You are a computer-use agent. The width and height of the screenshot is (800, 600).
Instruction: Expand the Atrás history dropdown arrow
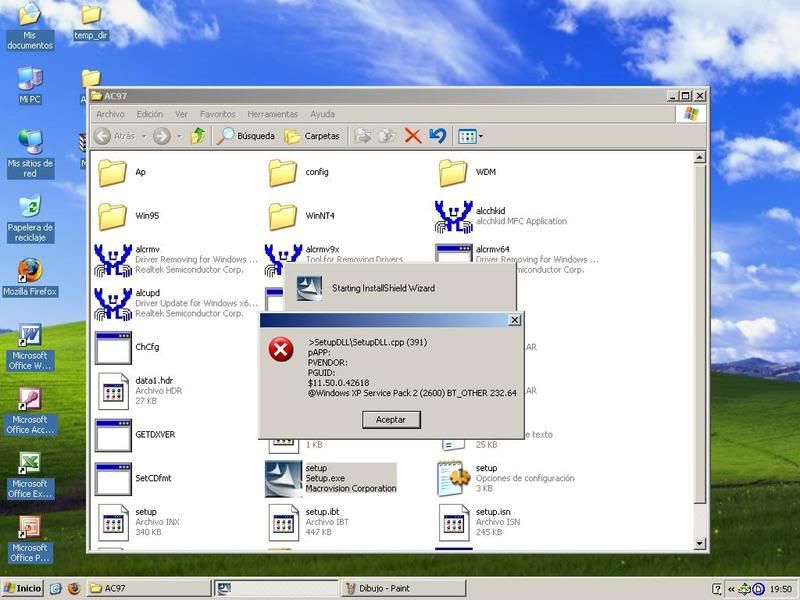point(144,136)
